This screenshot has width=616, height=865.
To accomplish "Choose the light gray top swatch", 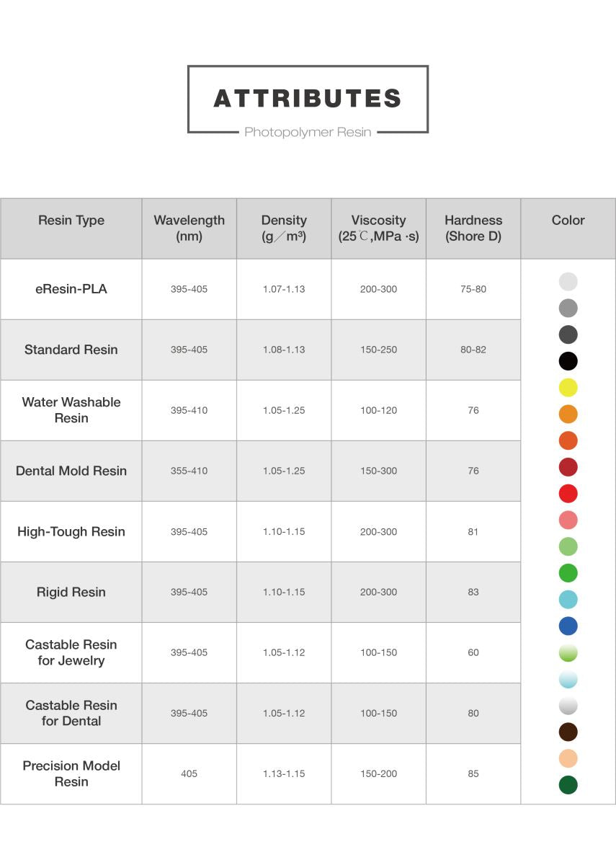I will pos(568,282).
